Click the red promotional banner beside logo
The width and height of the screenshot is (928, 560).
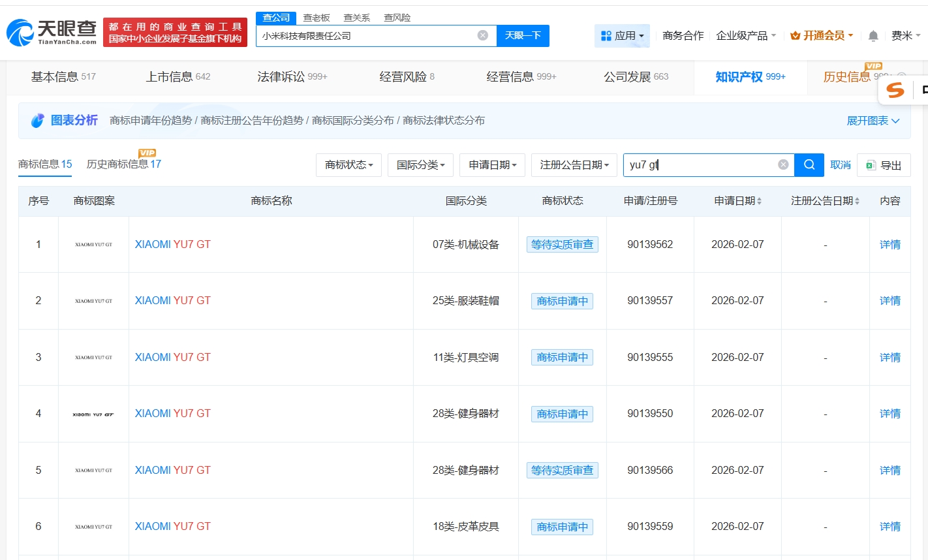pyautogui.click(x=175, y=33)
